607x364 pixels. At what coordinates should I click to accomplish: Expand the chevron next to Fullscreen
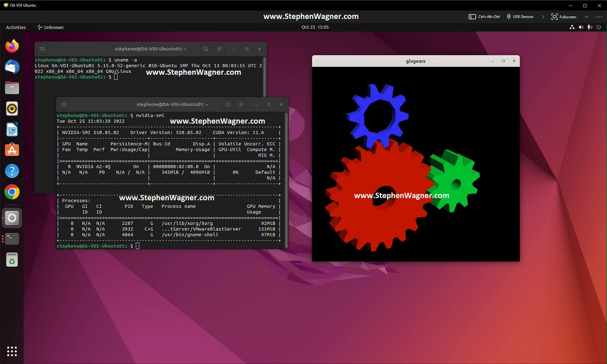tap(586, 17)
